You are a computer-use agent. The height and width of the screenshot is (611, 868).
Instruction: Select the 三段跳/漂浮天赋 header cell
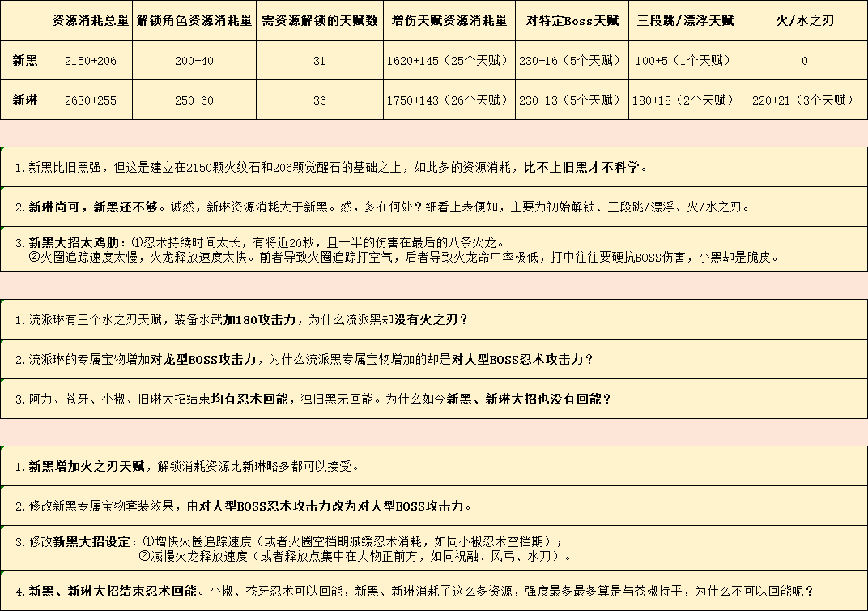tap(685, 20)
